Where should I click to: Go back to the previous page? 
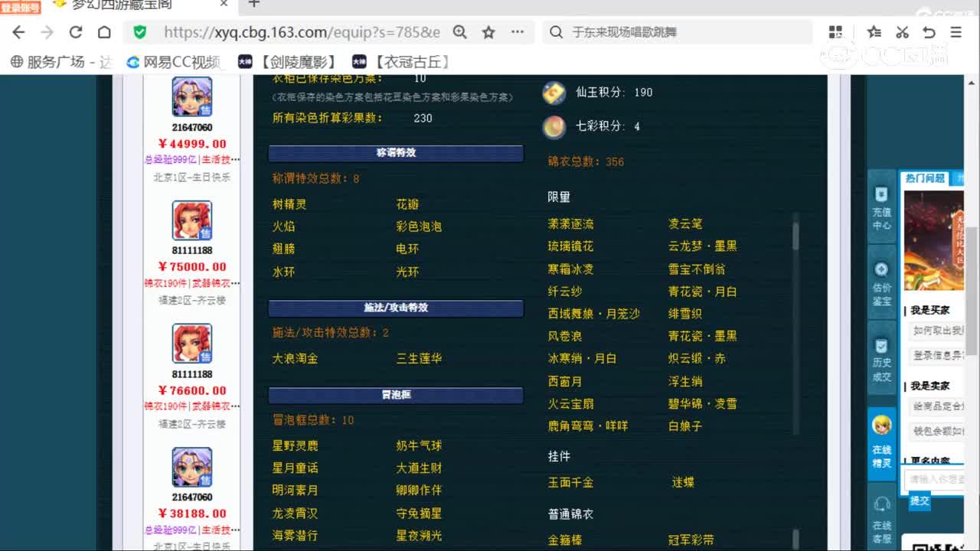[x=19, y=32]
